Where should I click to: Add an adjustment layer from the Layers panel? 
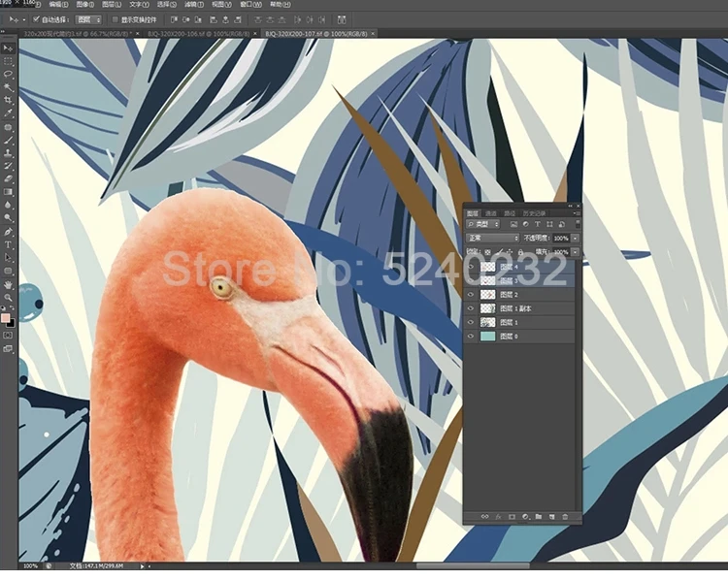(525, 516)
